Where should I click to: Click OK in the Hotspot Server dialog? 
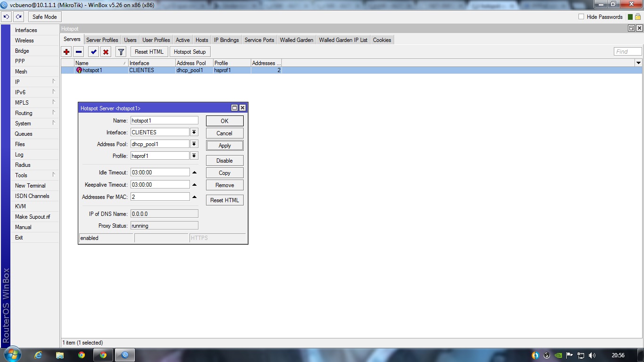tap(224, 121)
